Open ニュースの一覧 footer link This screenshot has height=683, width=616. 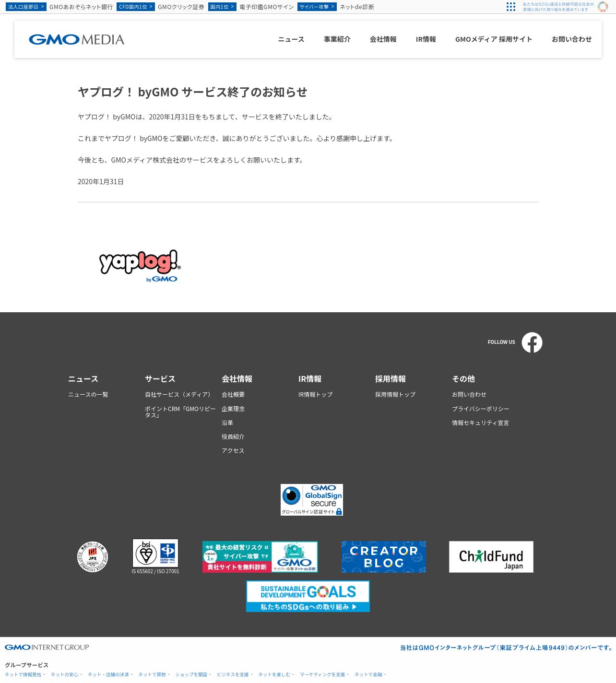[88, 395]
